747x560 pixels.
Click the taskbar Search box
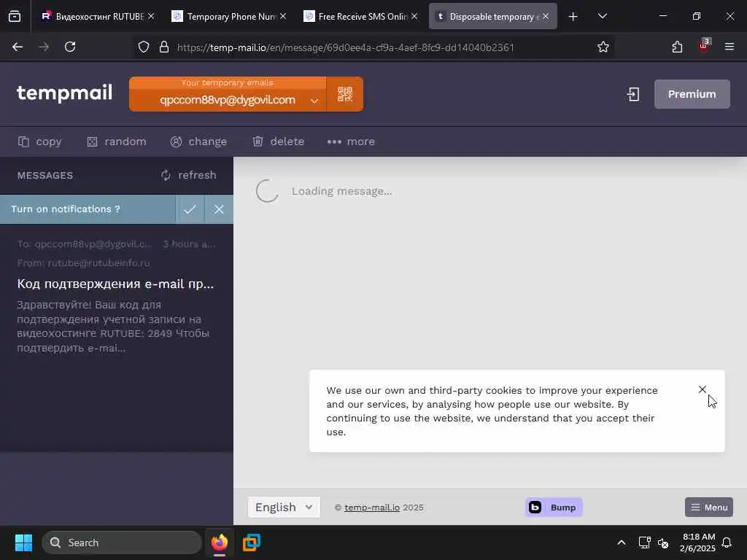click(x=122, y=542)
